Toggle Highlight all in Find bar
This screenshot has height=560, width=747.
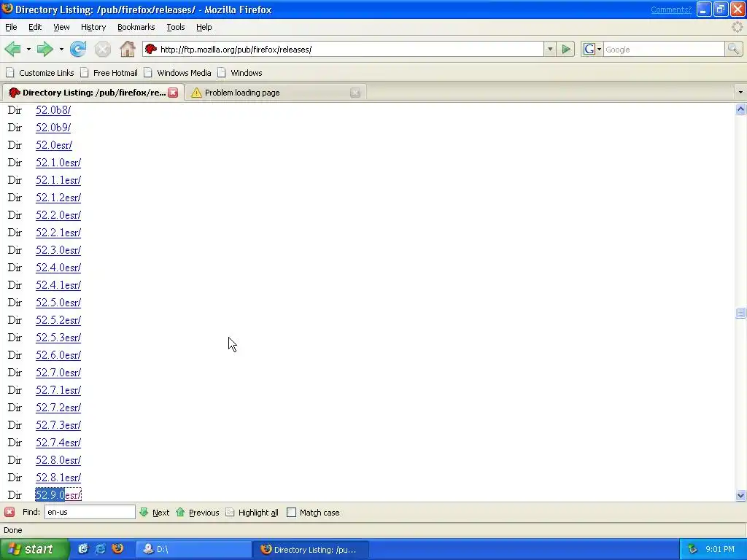pyautogui.click(x=252, y=513)
